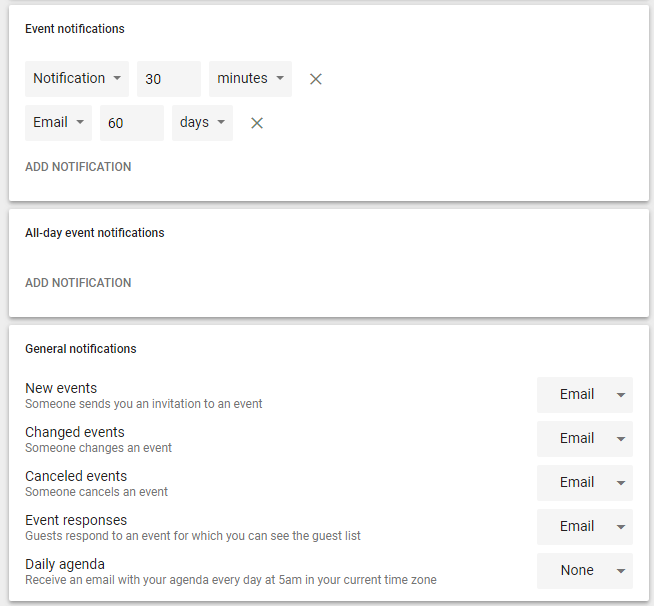Open the minutes unit dropdown
The height and width of the screenshot is (606, 654).
coord(250,79)
